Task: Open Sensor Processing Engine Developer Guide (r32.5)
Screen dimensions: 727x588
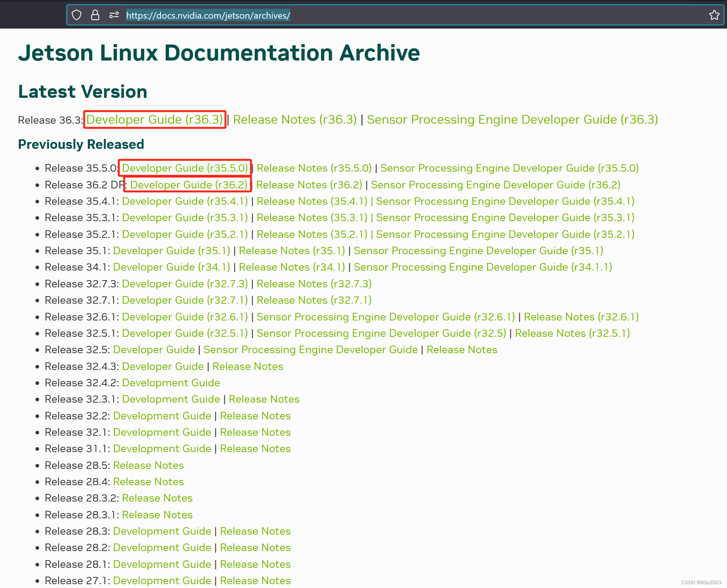Action: [381, 333]
